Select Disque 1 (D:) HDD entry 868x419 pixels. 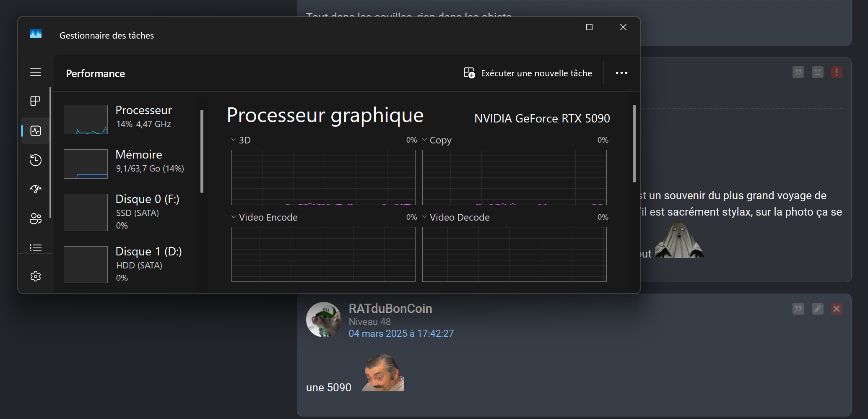(128, 264)
